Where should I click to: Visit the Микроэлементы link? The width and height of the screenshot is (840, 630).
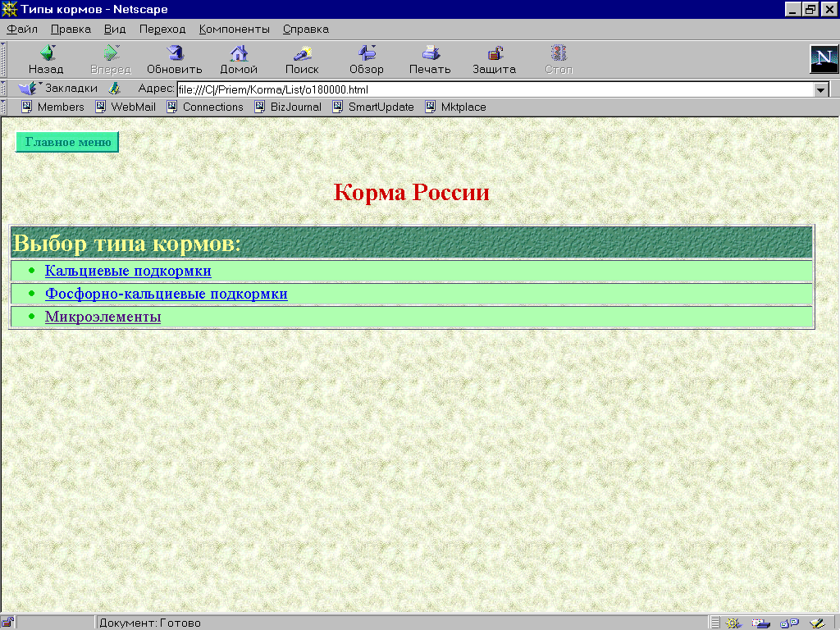pos(103,317)
